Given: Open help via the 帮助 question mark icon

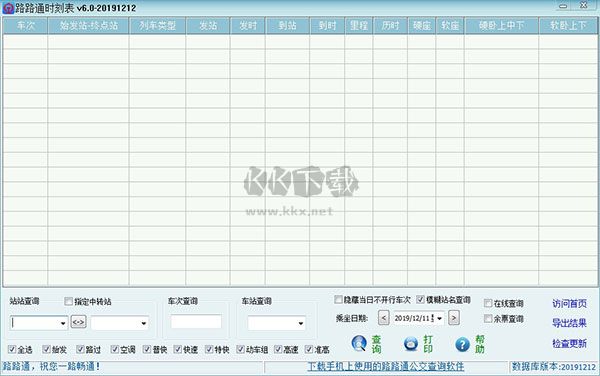Looking at the screenshot, I should click(x=462, y=344).
